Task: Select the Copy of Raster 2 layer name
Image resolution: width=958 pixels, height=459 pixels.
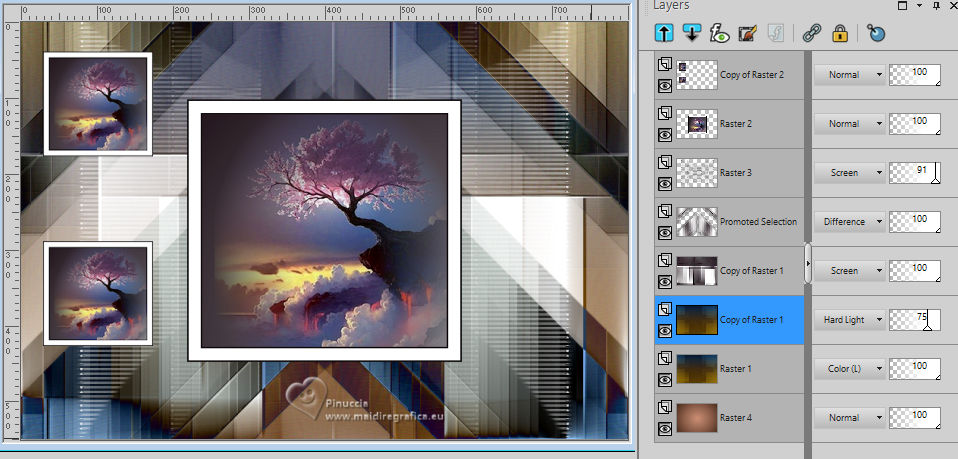Action: pyautogui.click(x=751, y=75)
